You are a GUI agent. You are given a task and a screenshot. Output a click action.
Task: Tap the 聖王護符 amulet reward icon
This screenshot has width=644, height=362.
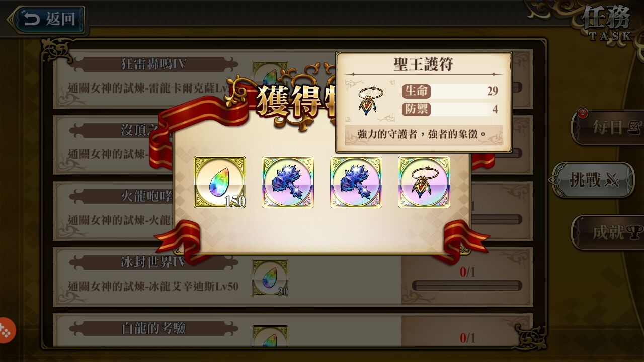(424, 182)
